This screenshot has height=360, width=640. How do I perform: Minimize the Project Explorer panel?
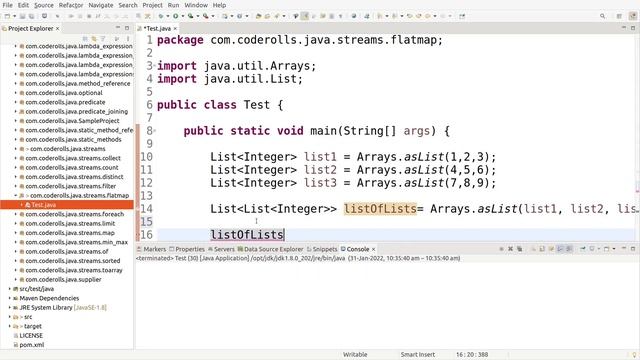(118, 28)
